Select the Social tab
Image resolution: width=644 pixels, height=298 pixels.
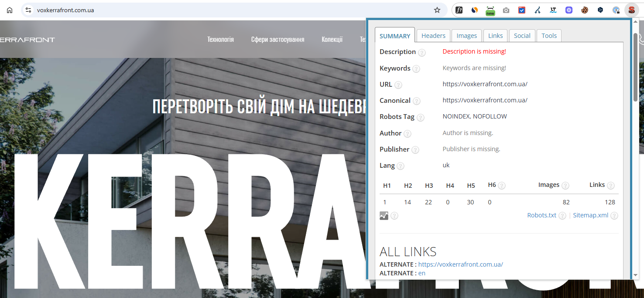click(522, 36)
